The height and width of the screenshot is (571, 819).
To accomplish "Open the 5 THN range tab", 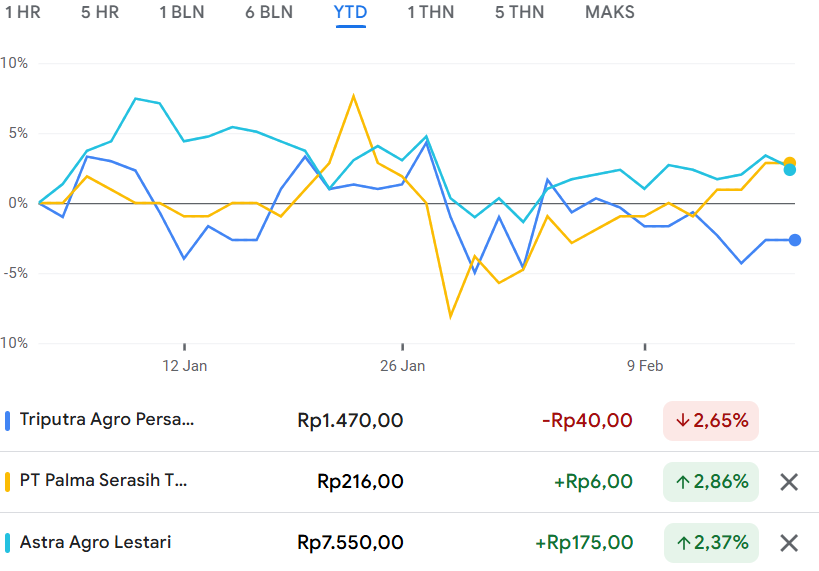I will [x=519, y=13].
